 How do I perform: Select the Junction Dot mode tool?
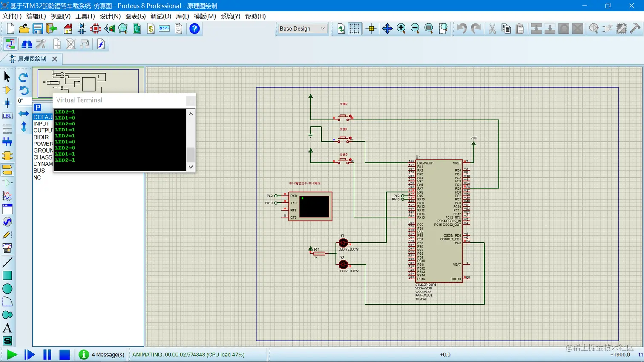pyautogui.click(x=7, y=103)
